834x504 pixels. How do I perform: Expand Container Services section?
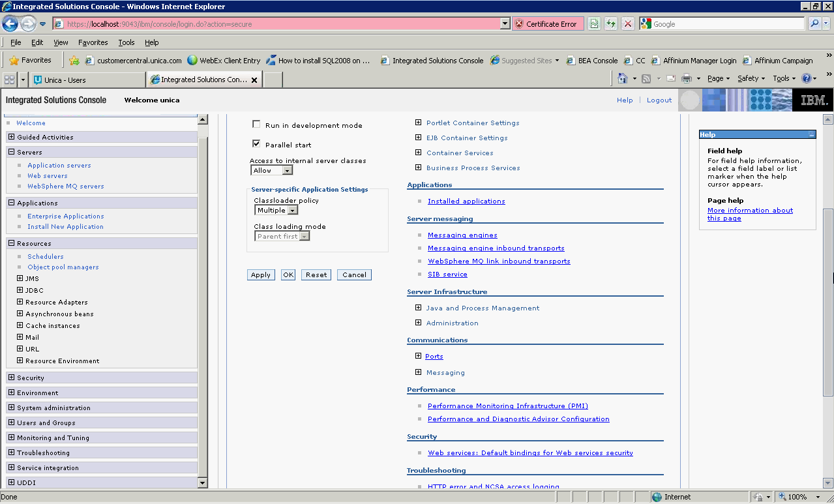pos(419,153)
